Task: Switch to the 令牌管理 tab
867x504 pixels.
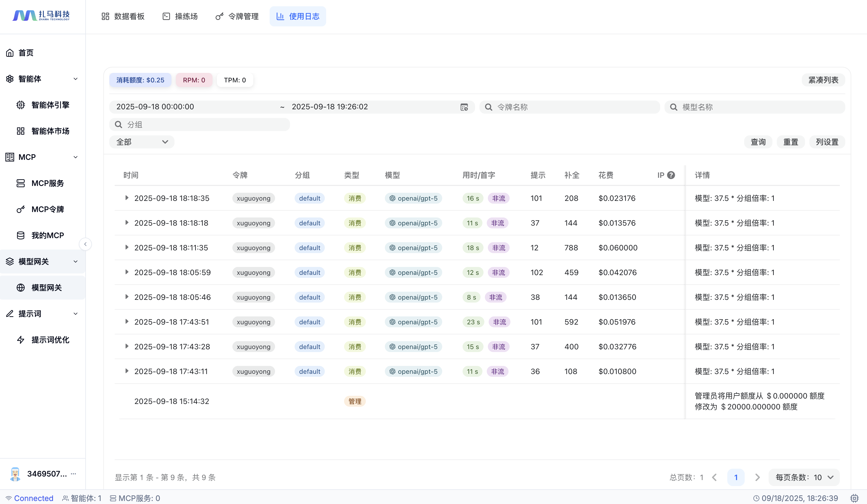Action: 237,16
